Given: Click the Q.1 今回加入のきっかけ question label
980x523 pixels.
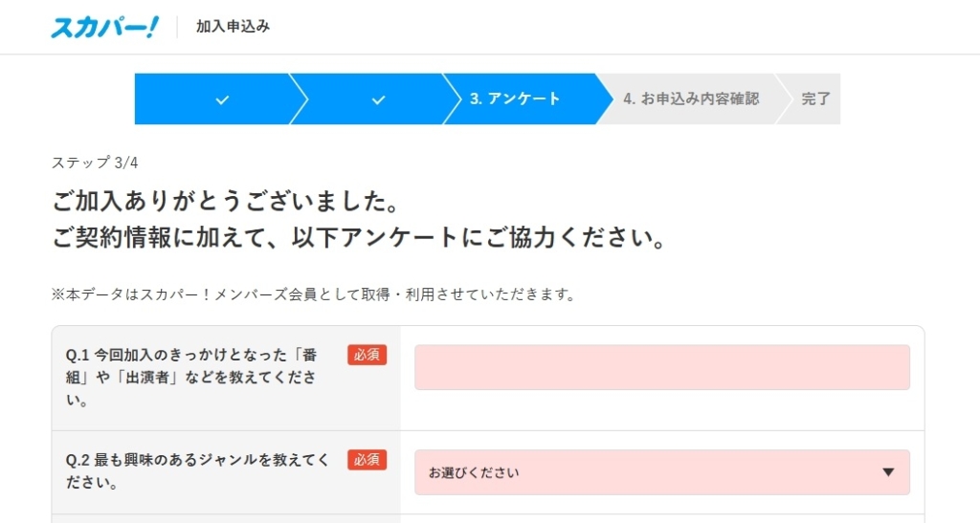Looking at the screenshot, I should (x=191, y=377).
